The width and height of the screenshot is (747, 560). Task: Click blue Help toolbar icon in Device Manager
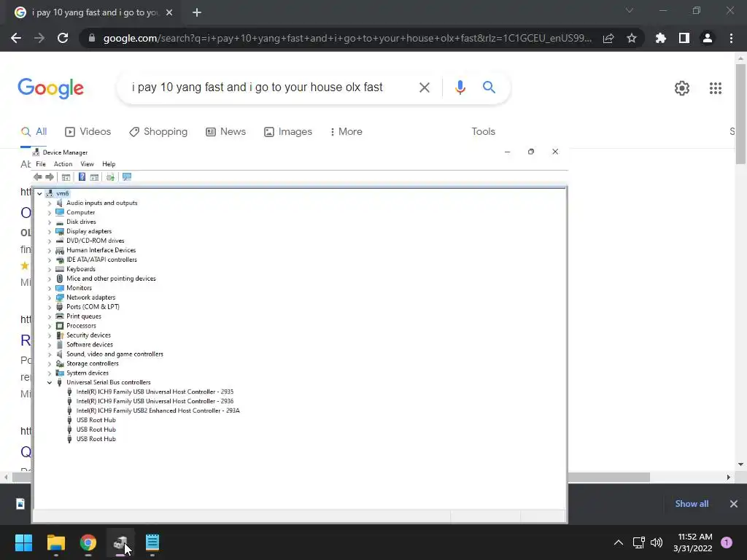tap(82, 177)
